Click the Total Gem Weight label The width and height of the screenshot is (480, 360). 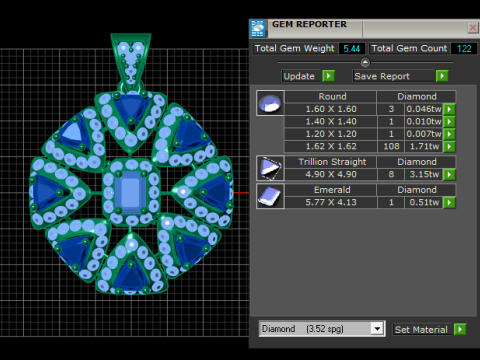[x=295, y=48]
